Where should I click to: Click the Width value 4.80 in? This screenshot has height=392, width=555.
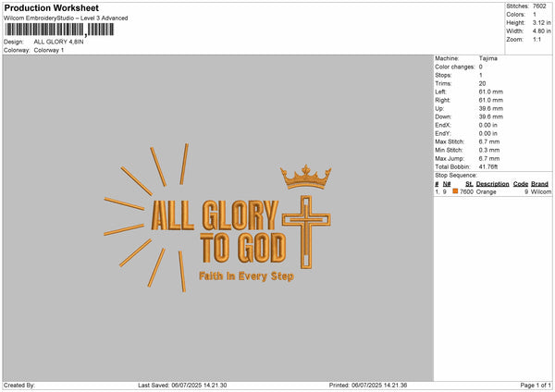(x=541, y=31)
